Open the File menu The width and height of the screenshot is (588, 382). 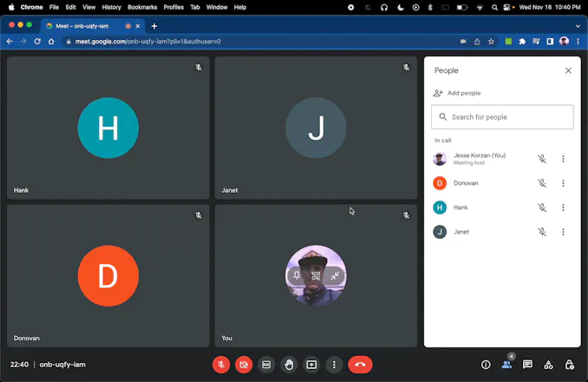54,7
